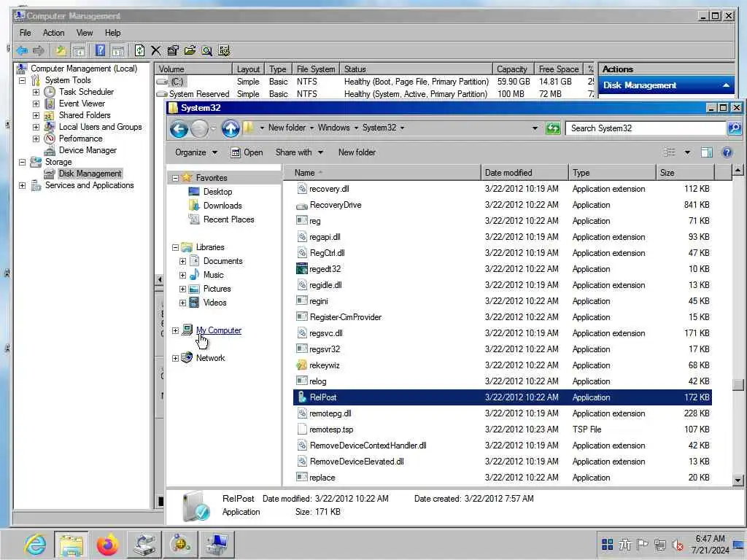Open the Share with dropdown
Viewport: 747px width, 560px height.
[299, 152]
